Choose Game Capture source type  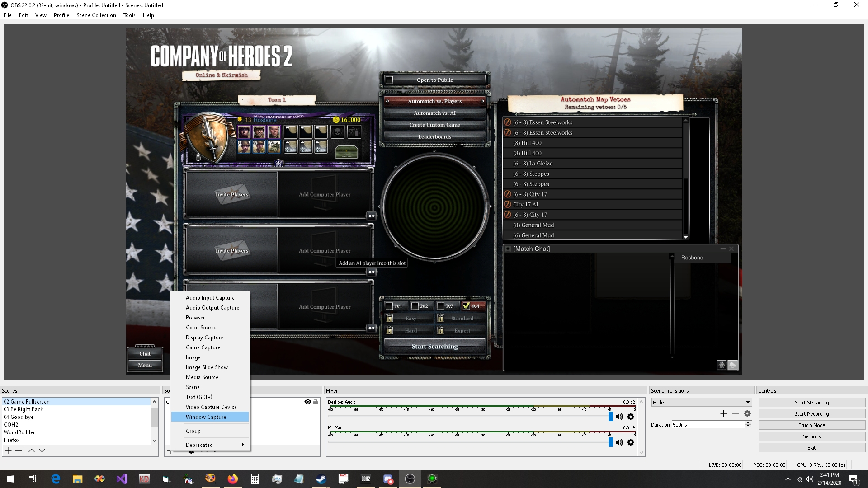pos(210,347)
